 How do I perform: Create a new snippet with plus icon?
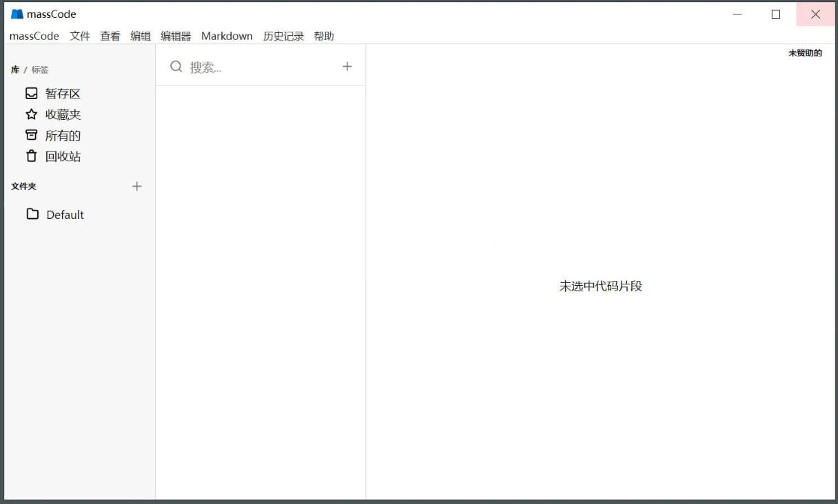point(347,67)
